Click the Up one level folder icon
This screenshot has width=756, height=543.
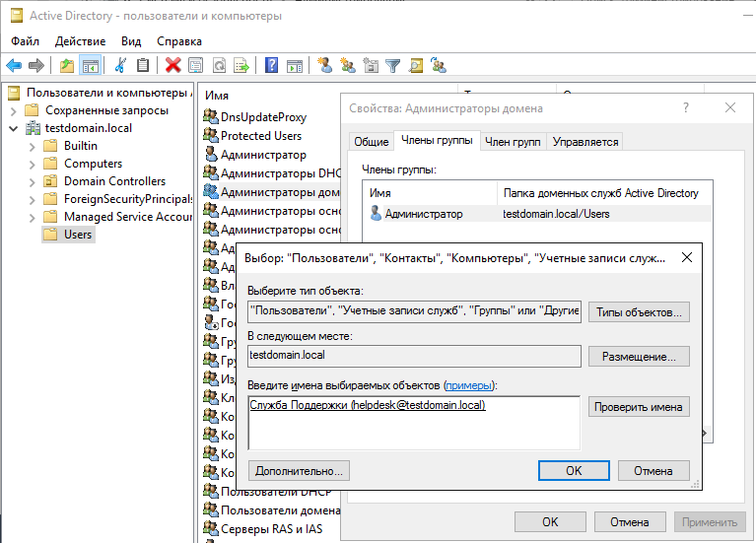pos(67,66)
